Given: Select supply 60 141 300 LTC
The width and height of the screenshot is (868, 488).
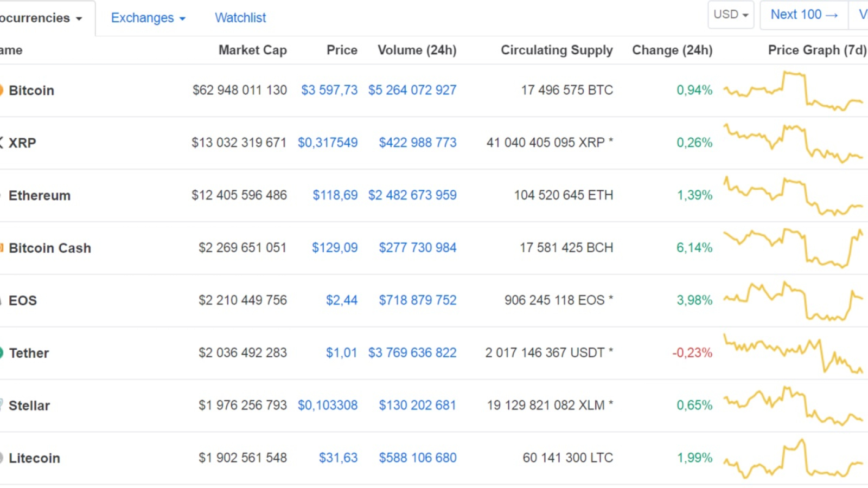Looking at the screenshot, I should click(x=568, y=458).
